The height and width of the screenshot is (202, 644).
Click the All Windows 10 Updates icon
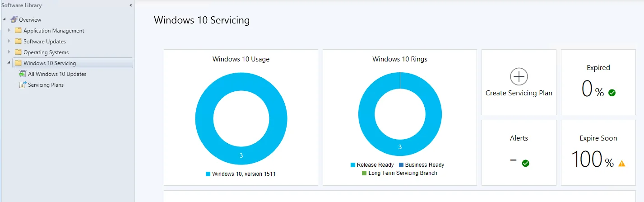23,74
